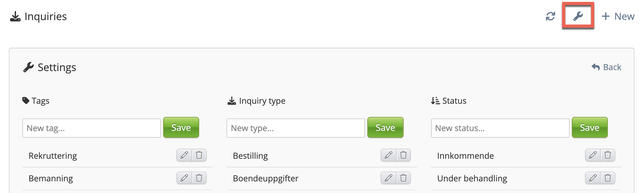The image size is (644, 193).
Task: Delete the Rekruttering tag
Action: point(199,155)
